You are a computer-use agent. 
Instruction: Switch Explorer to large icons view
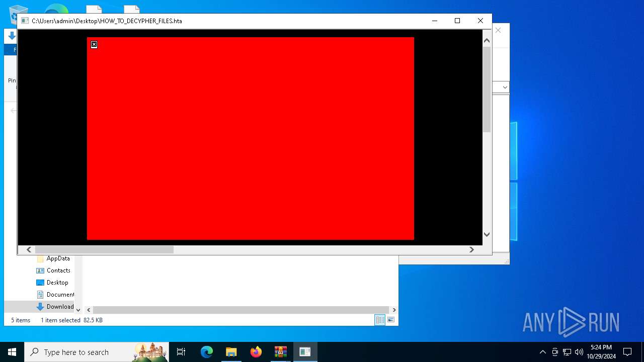pos(391,320)
